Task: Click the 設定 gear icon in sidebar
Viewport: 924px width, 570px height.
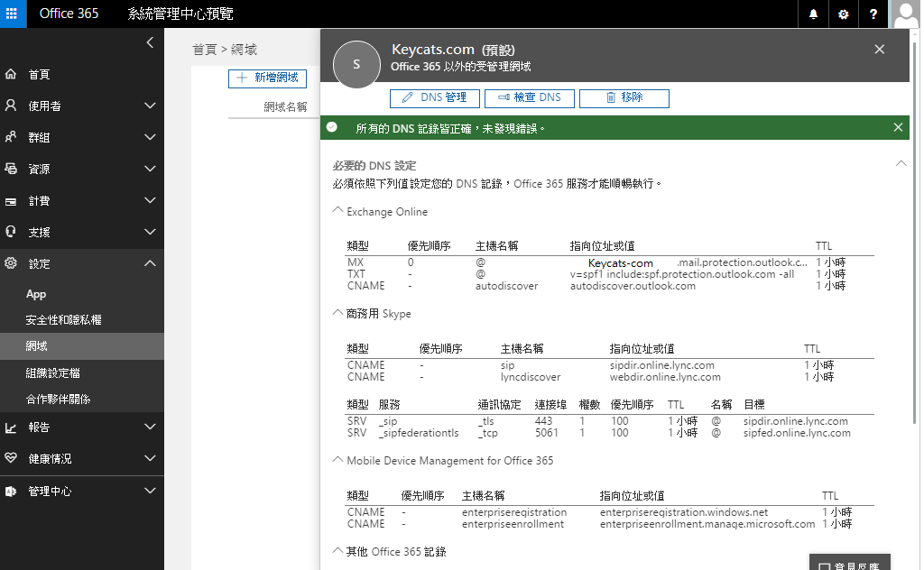Action: (11, 263)
